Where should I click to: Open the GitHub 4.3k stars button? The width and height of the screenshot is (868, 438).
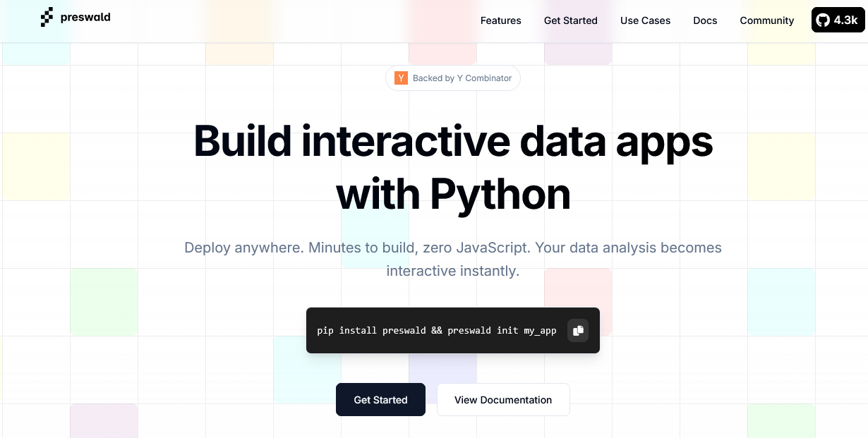coord(838,20)
